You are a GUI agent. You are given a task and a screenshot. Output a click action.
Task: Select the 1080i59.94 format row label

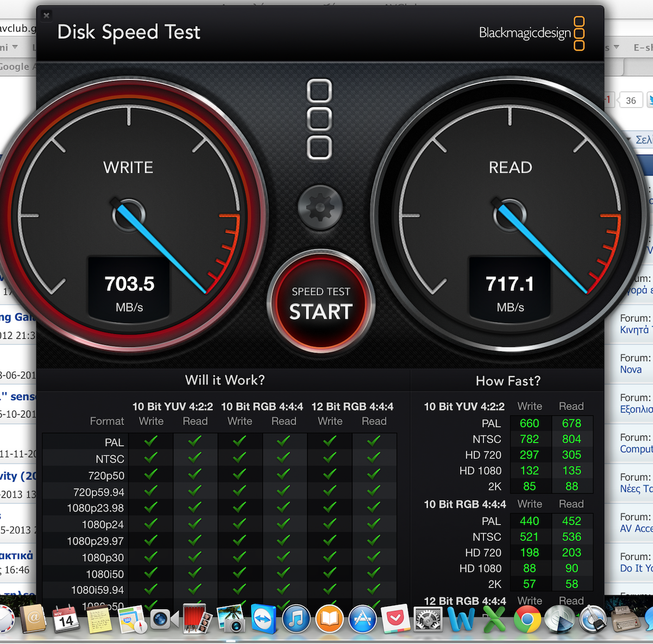98,590
